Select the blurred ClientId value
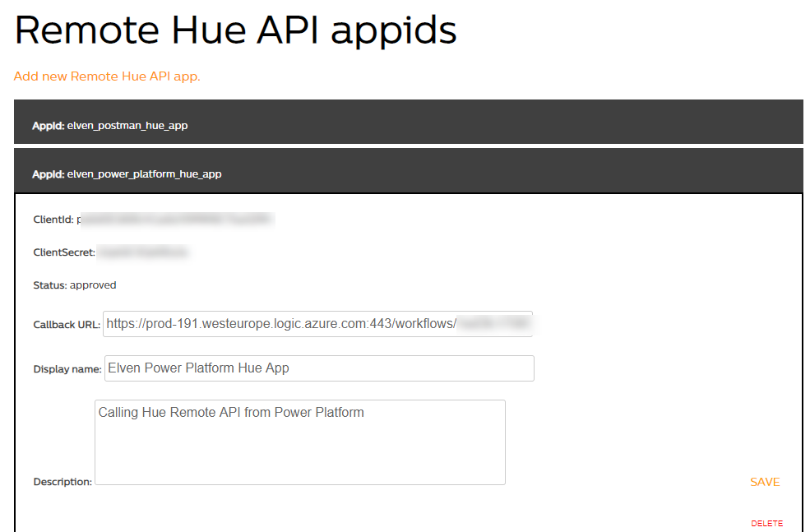 pos(176,220)
